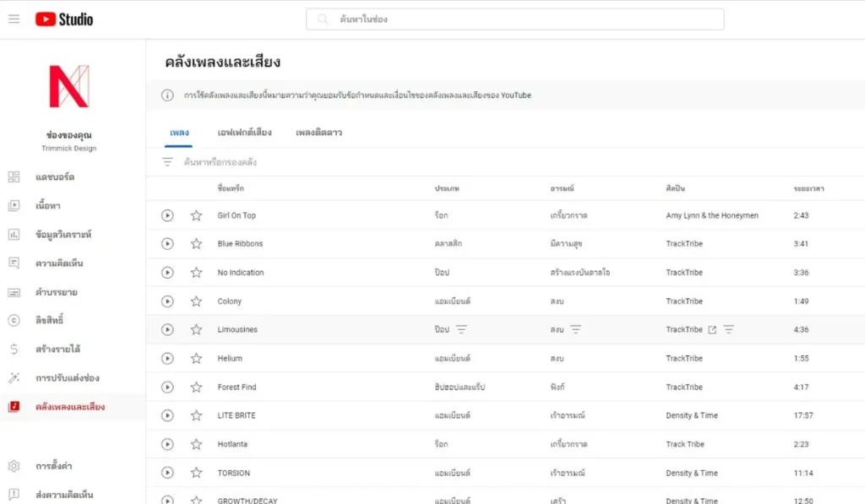Play the LITE BRITE track

point(167,415)
